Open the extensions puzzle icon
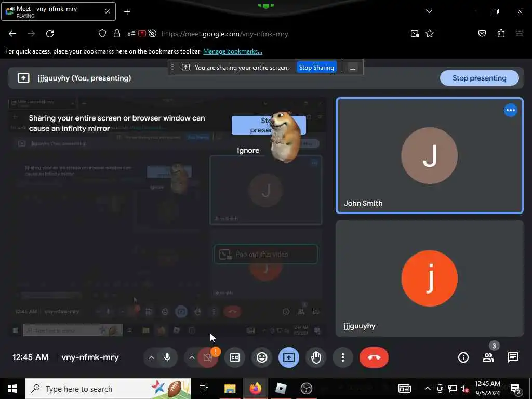The height and width of the screenshot is (399, 532). click(x=501, y=34)
